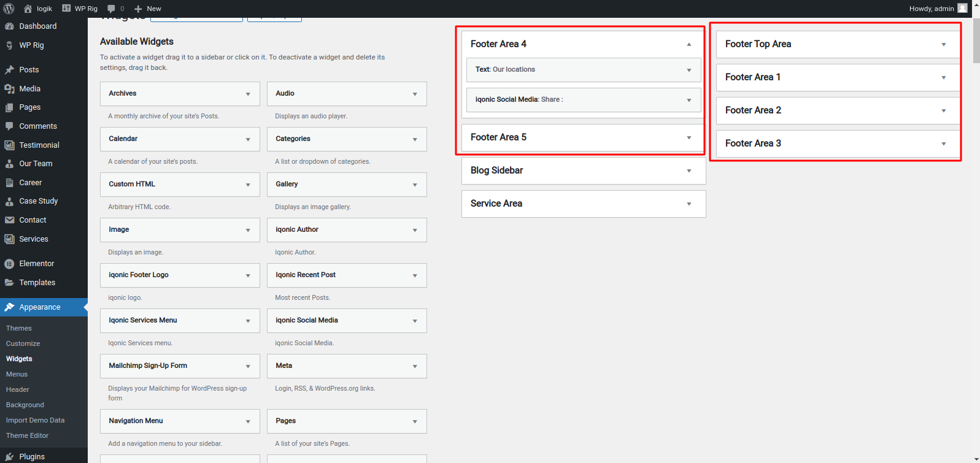Click the Dashboard gauge icon
Viewport: 980px width, 463px height.
tap(9, 26)
